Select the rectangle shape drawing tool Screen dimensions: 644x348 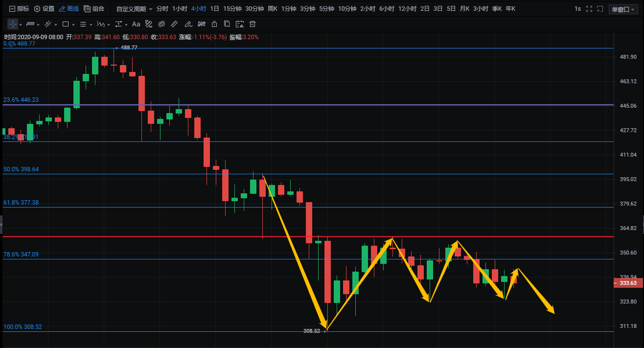click(65, 24)
